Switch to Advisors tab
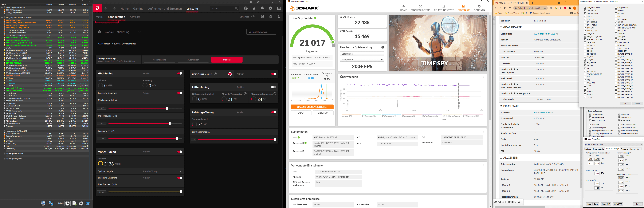Viewport: 644px width, 208px height. point(135,17)
